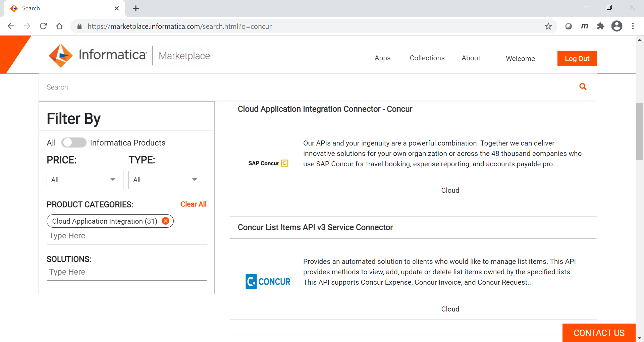Click the Welcome menu item
Screen dimensions: 644x342
click(x=520, y=59)
